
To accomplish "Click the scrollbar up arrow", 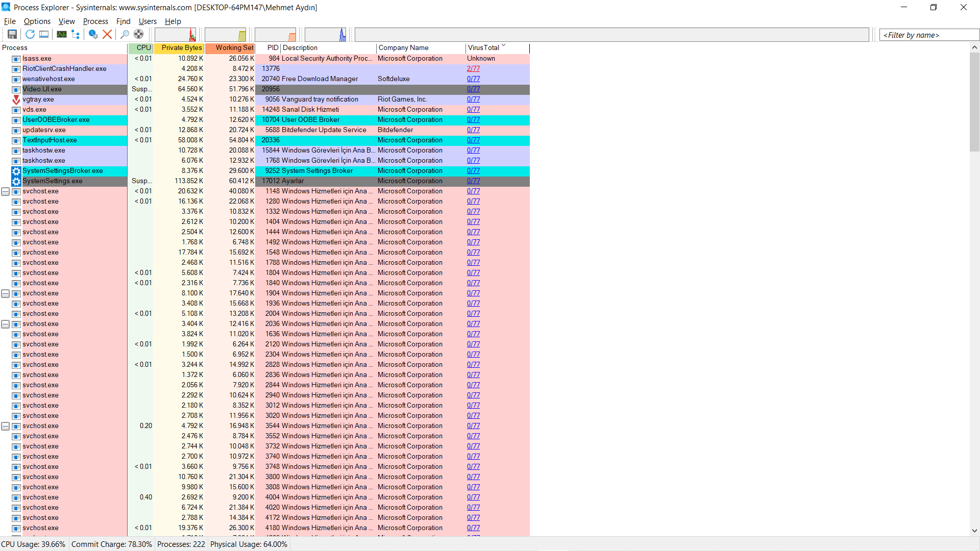I will click(974, 47).
